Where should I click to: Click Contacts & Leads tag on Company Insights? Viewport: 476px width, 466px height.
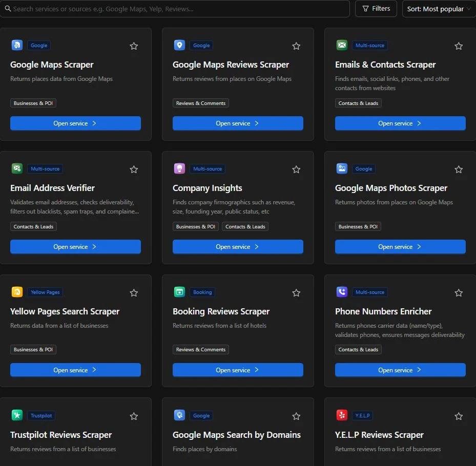[x=245, y=226]
